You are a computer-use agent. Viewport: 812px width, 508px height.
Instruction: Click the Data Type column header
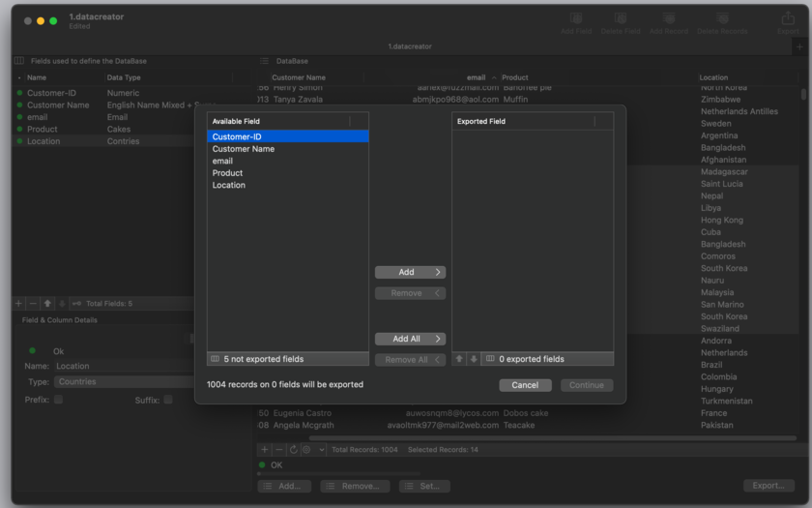click(168, 77)
